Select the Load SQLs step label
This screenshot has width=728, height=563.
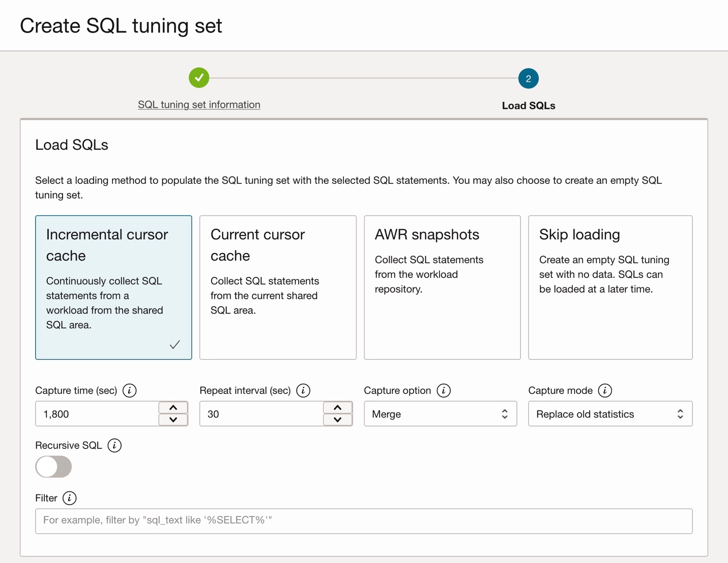528,105
